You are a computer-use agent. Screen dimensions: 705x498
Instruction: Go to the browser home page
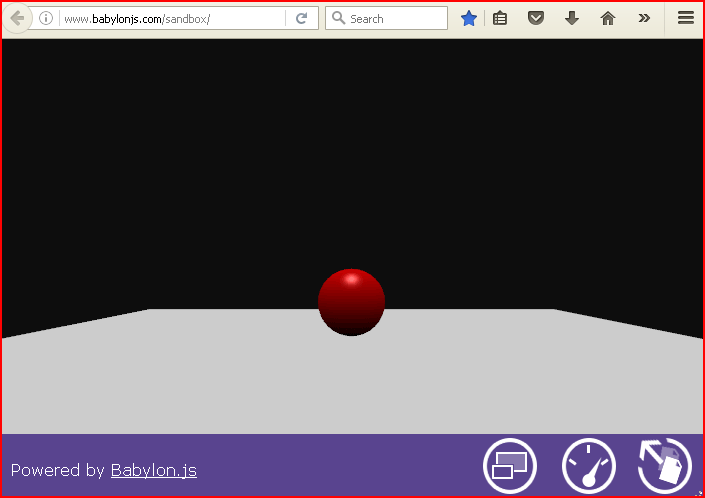coord(607,18)
